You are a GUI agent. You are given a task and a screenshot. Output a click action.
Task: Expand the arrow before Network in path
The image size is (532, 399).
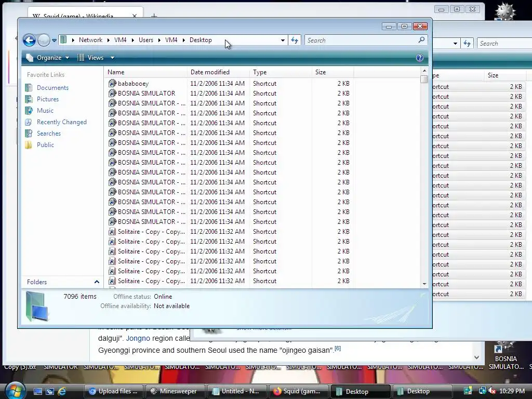pos(73,40)
